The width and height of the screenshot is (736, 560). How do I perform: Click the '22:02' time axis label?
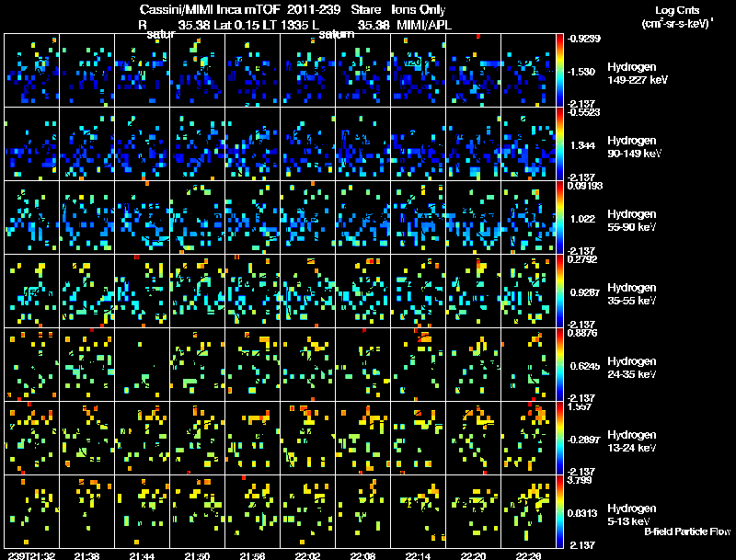307,555
